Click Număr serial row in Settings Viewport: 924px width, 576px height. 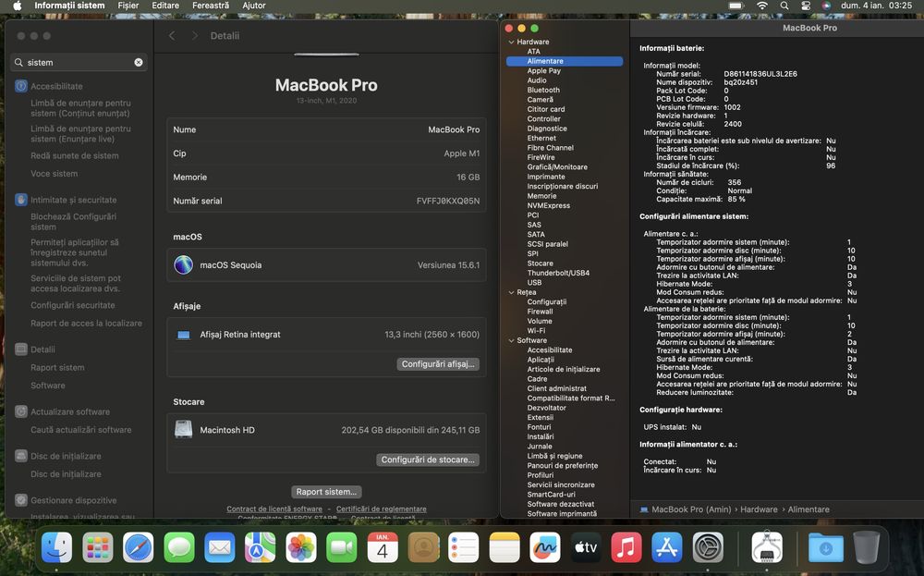coord(326,201)
